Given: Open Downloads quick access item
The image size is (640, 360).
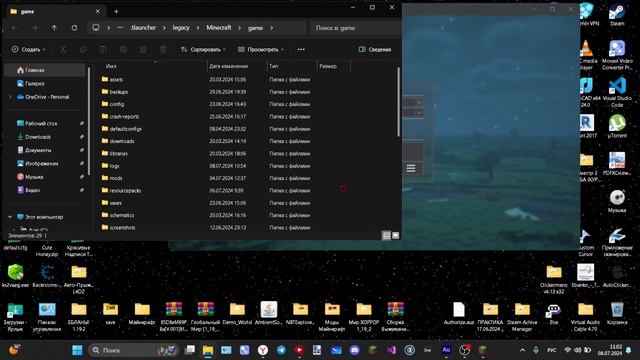Looking at the screenshot, I should click(x=45, y=137).
